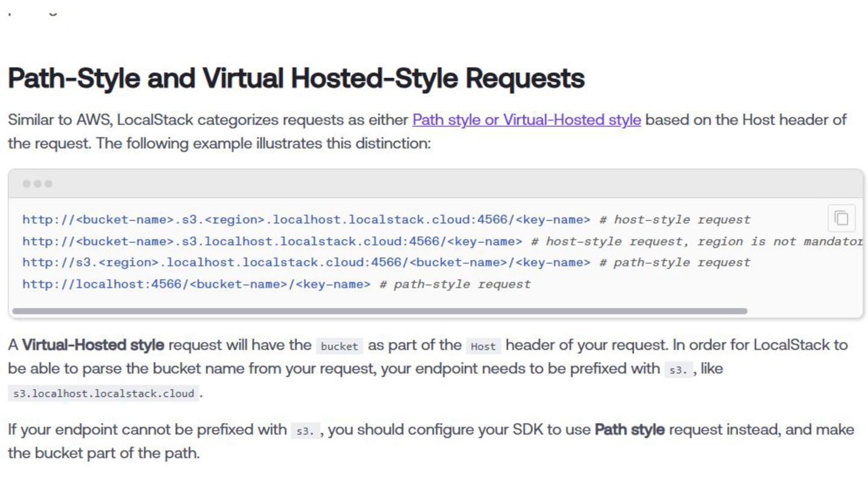Click the inline code 'bucket'
This screenshot has height=488, width=868.
pos(339,346)
